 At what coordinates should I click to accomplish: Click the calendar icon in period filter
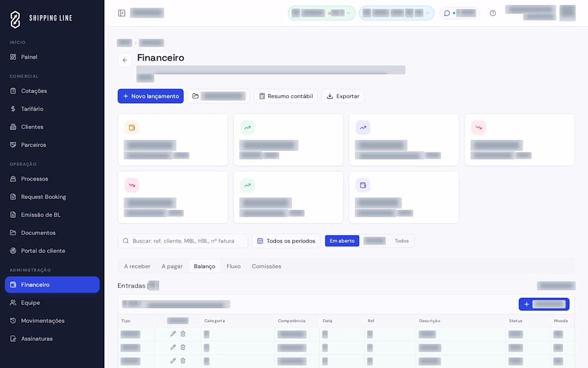click(x=260, y=241)
